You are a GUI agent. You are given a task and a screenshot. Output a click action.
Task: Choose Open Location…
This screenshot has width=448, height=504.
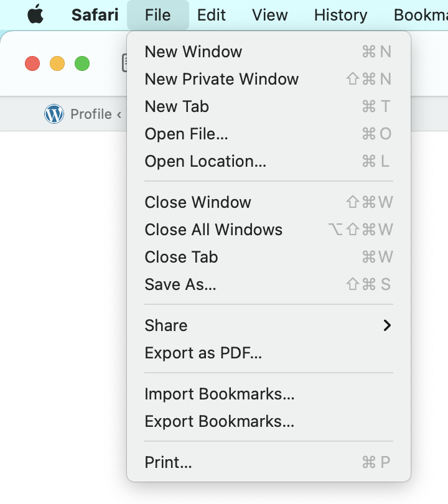[269, 161]
